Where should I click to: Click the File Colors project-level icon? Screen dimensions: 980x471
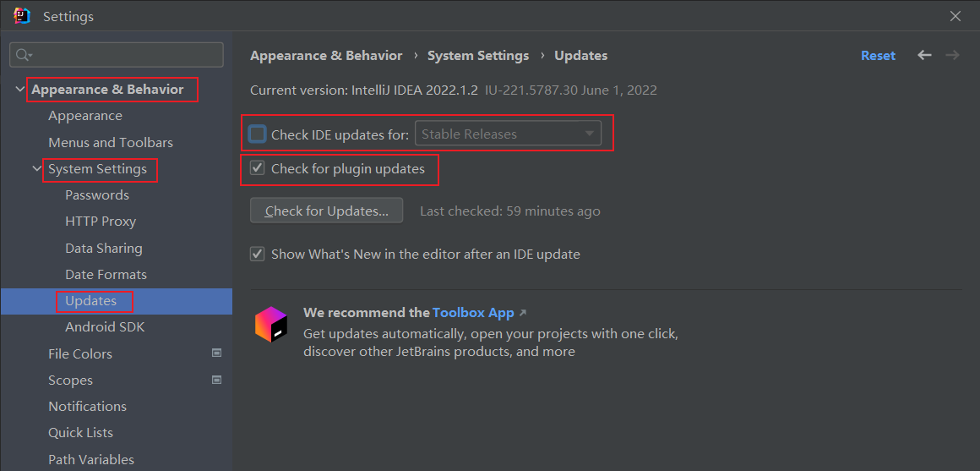point(216,353)
